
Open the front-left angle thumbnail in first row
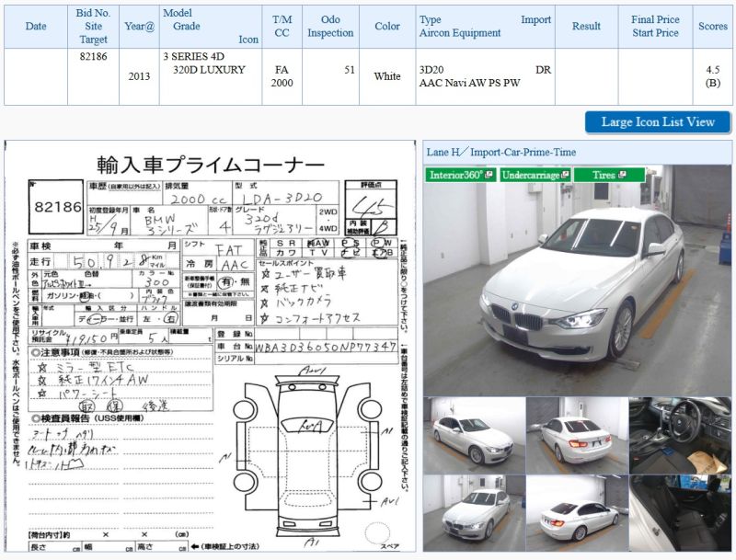(x=474, y=436)
